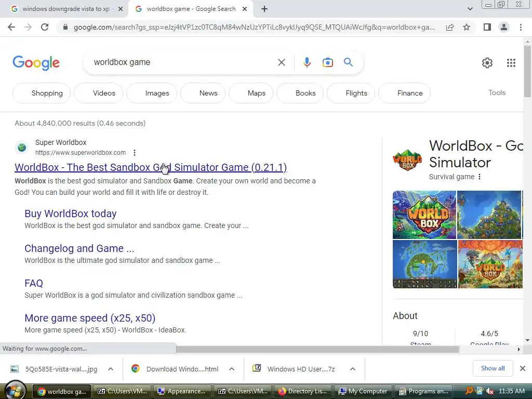
Task: Close the worldbox game search tab
Action: (x=245, y=9)
